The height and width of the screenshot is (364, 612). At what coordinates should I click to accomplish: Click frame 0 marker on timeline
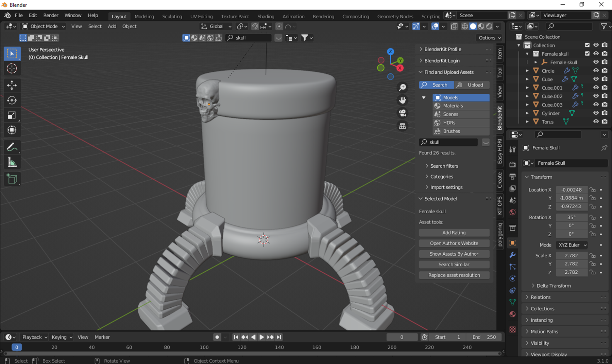coord(17,347)
